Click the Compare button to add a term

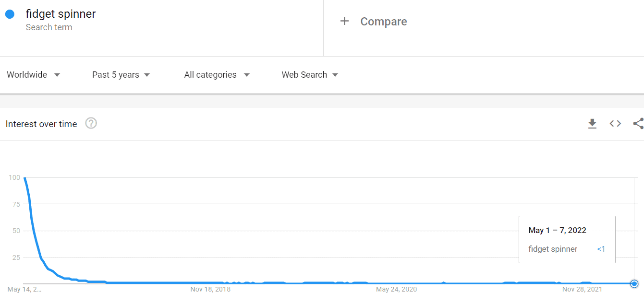click(383, 22)
